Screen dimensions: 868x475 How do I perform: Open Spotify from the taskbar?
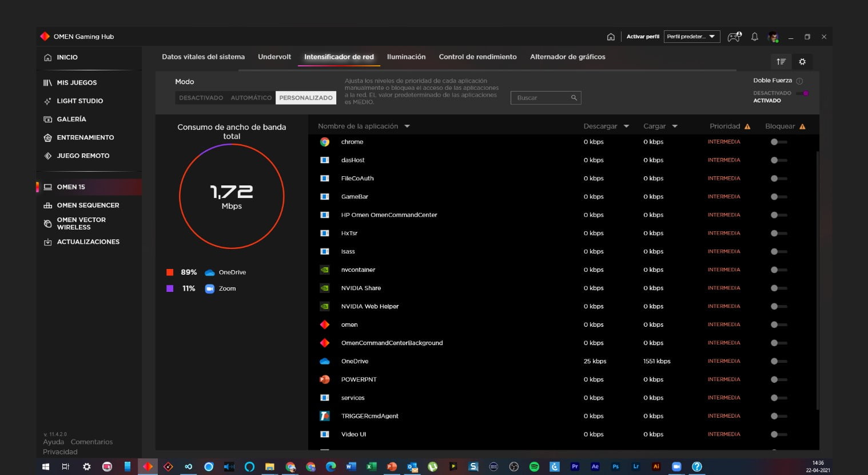(x=534, y=466)
